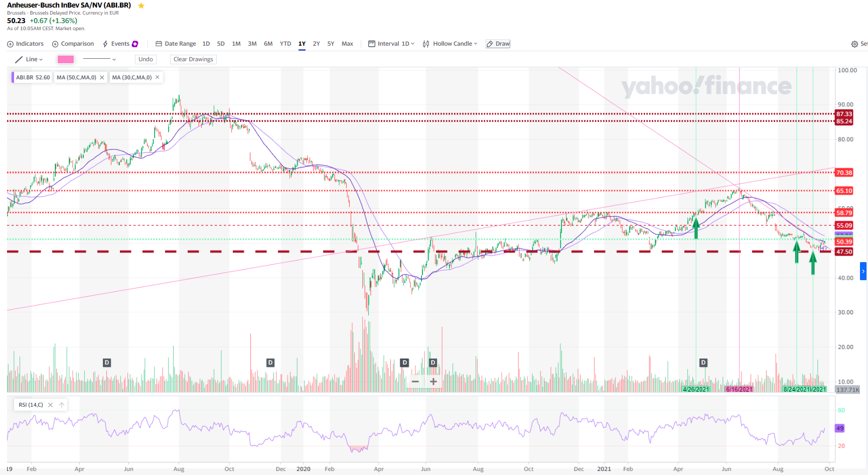Click the 65.10 price level label
868x475 pixels.
[844, 191]
